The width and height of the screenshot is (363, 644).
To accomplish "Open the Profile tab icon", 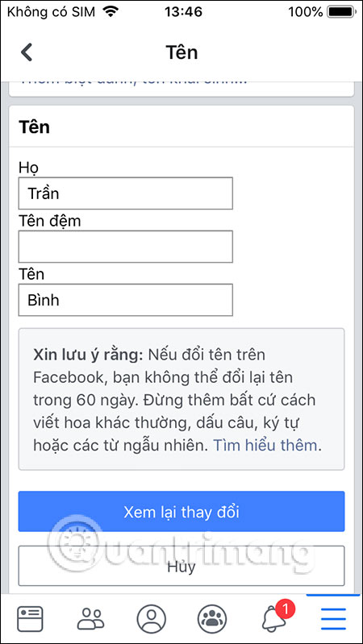I will coord(152,619).
